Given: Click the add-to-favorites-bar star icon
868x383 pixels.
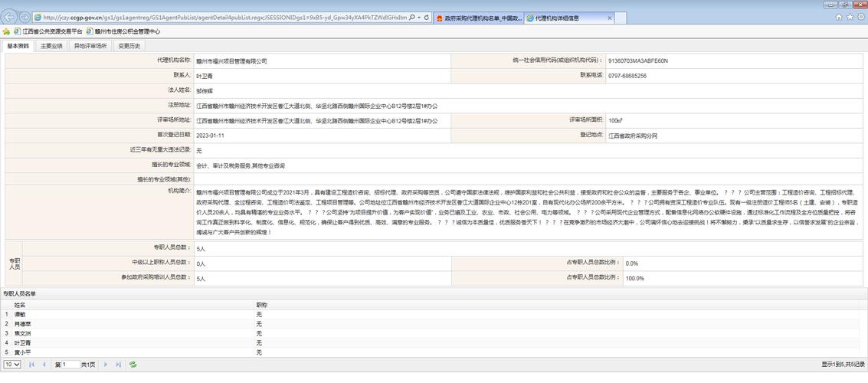Looking at the screenshot, I should [7, 31].
